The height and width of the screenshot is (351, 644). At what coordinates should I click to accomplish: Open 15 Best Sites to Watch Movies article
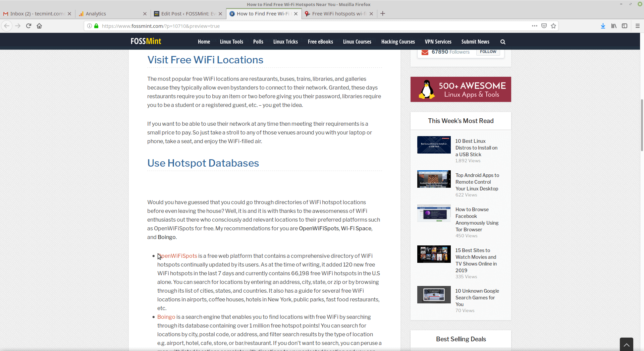[476, 260]
